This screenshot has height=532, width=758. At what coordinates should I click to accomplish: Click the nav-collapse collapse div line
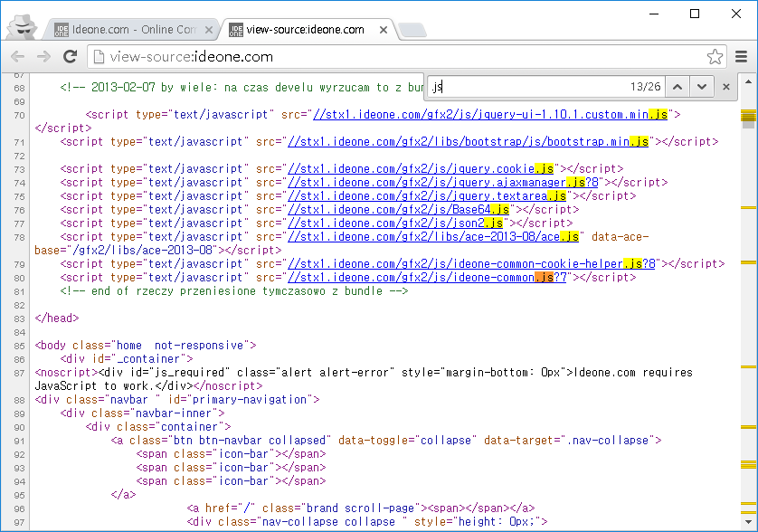tap(367, 521)
